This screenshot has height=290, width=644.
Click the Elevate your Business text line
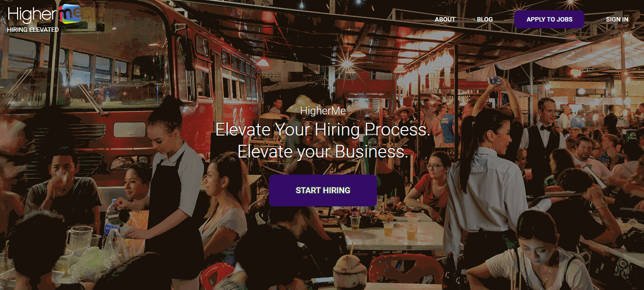tap(323, 151)
